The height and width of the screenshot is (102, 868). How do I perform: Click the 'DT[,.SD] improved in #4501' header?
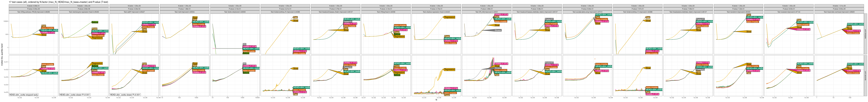point(486,12)
